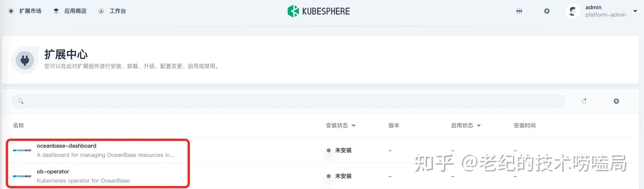Click the OceanBase logo beside ob-operator
This screenshot has width=644, height=189.
coord(22,176)
